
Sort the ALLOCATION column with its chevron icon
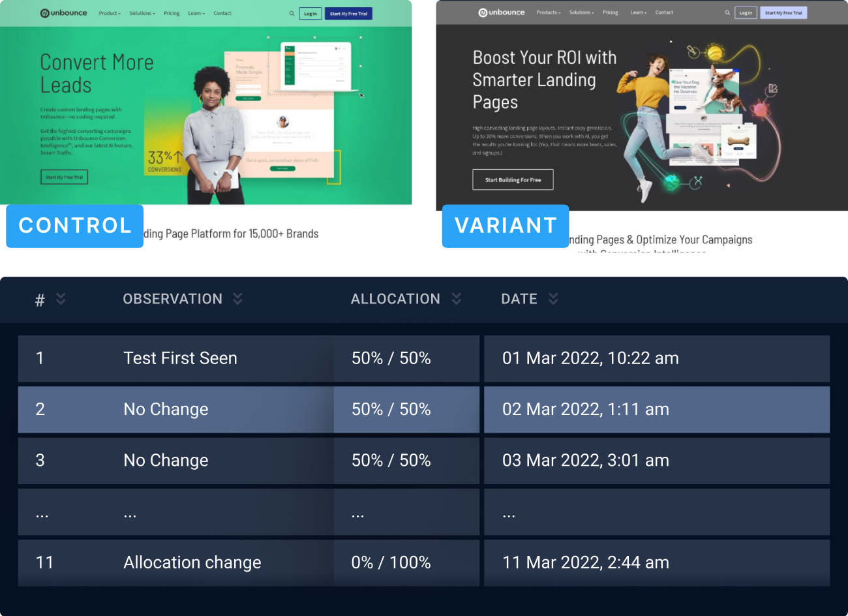457,299
